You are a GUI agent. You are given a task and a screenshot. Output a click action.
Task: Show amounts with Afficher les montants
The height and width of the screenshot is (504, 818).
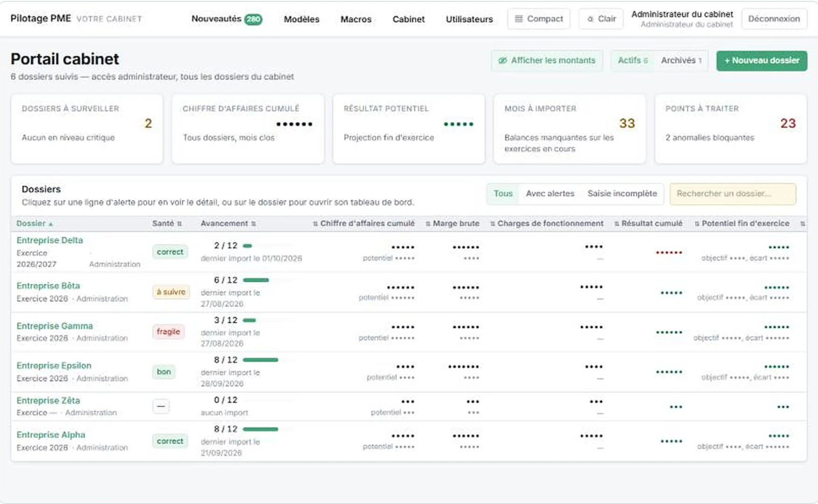click(x=547, y=61)
